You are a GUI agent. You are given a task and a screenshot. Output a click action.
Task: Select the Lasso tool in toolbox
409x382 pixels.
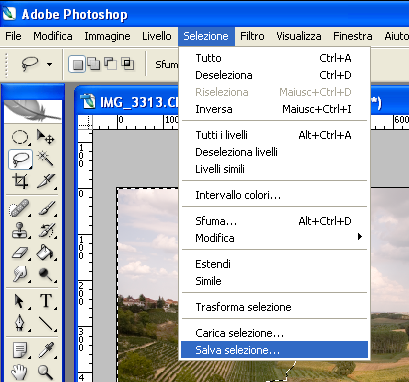click(20, 159)
